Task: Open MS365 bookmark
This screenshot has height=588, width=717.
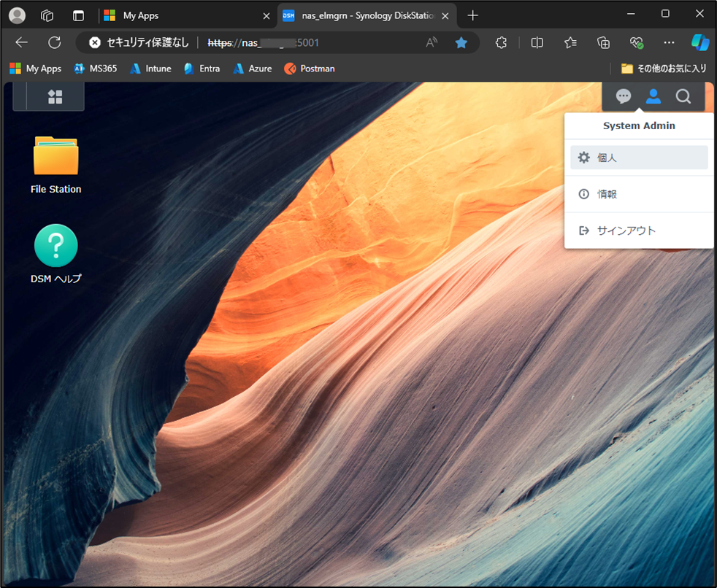Action: pos(96,69)
